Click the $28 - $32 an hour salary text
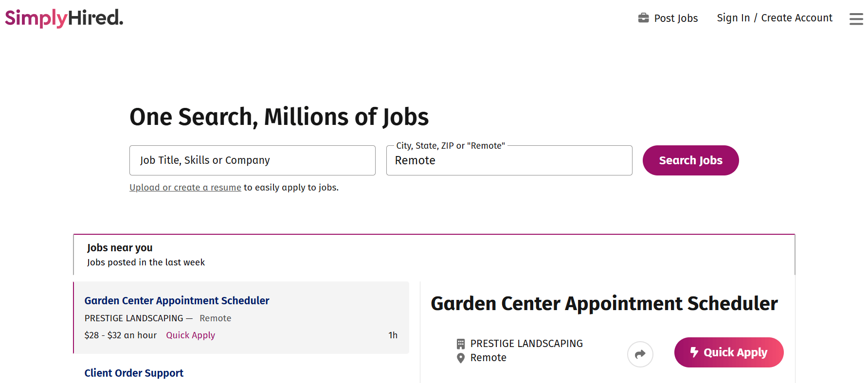868x383 pixels. pos(120,335)
